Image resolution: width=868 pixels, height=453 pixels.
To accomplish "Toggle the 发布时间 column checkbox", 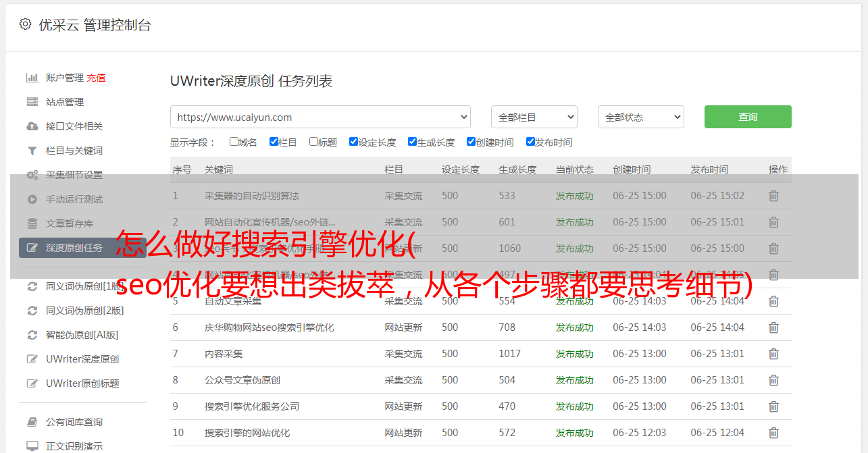I will (530, 142).
